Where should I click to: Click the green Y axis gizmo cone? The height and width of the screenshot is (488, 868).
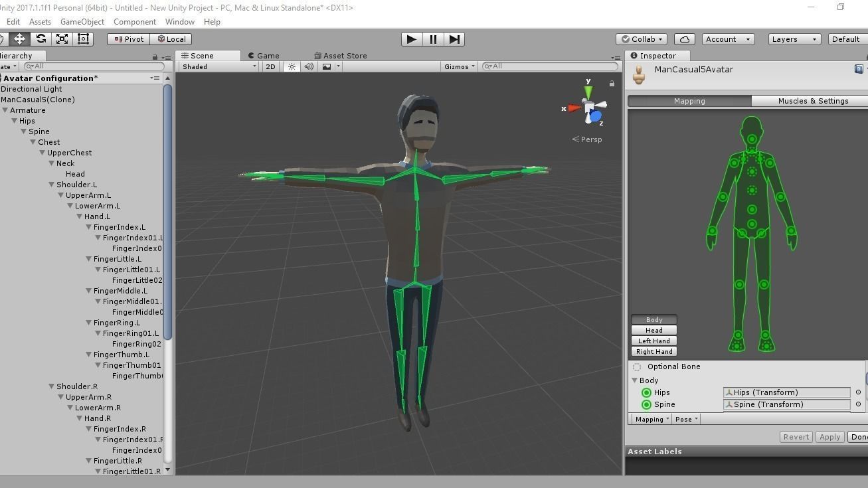coord(588,91)
